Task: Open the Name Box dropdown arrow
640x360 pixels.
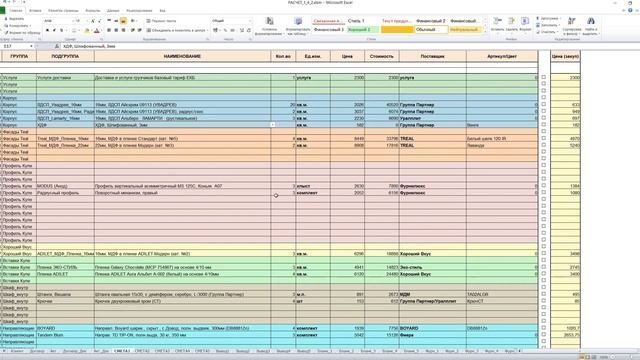Action: coord(31,47)
